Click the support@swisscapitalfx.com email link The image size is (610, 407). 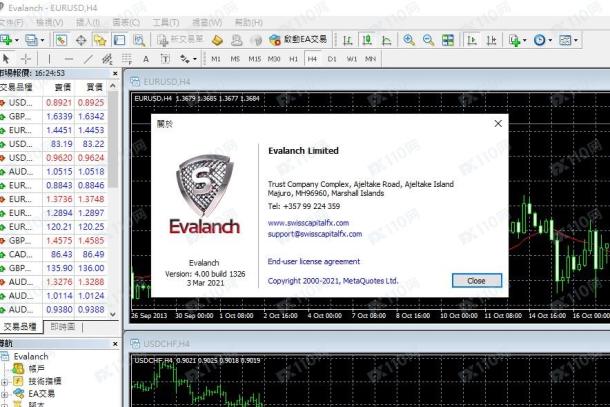(x=315, y=234)
